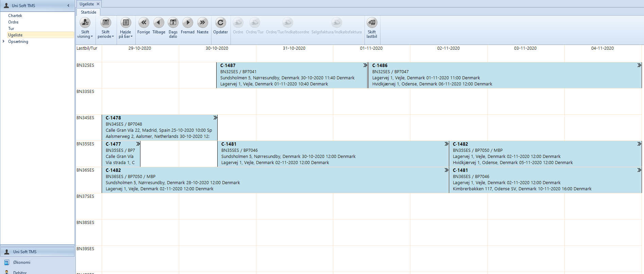Click the 31-10-2020 date column header
The height and width of the screenshot is (274, 644).
pos(294,48)
